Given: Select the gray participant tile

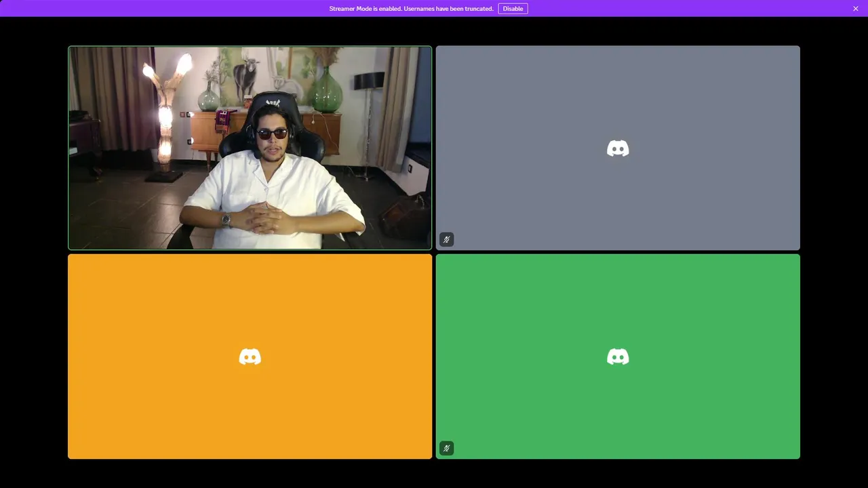Looking at the screenshot, I should pyautogui.click(x=618, y=148).
